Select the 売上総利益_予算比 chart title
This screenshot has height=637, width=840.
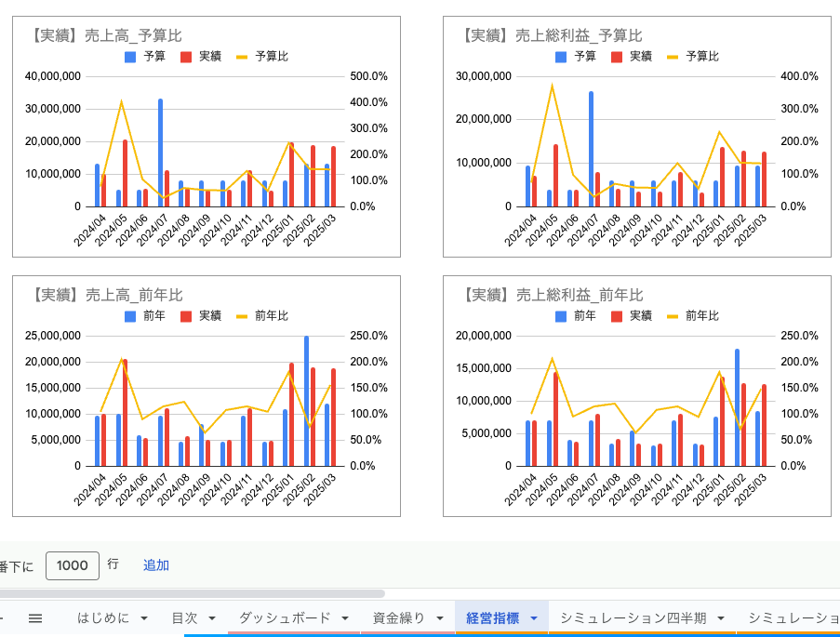click(x=552, y=35)
